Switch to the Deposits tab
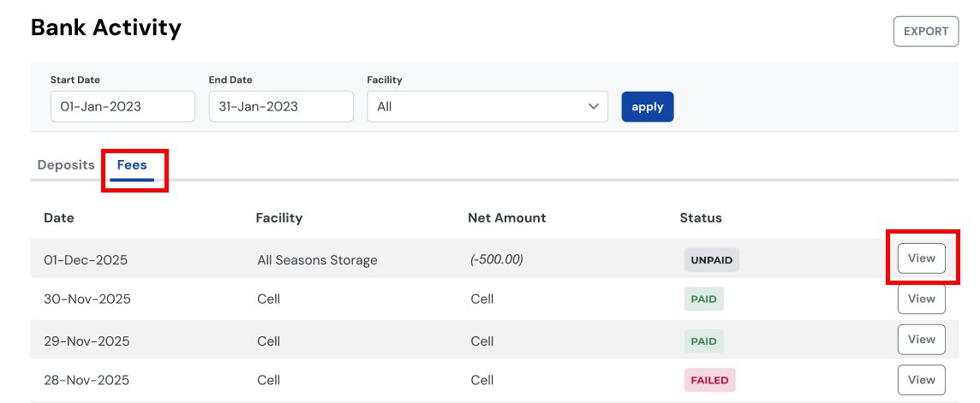The image size is (980, 403). click(66, 165)
